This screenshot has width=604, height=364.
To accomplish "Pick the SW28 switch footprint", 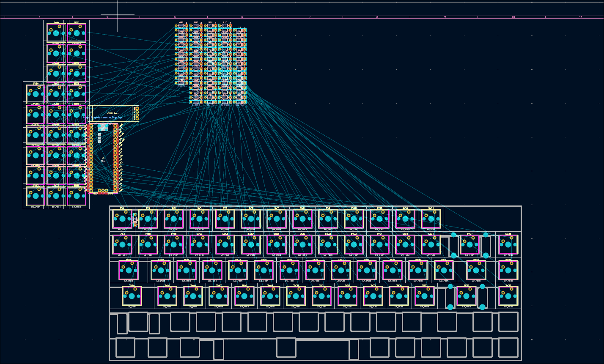I will pyautogui.click(x=508, y=245).
